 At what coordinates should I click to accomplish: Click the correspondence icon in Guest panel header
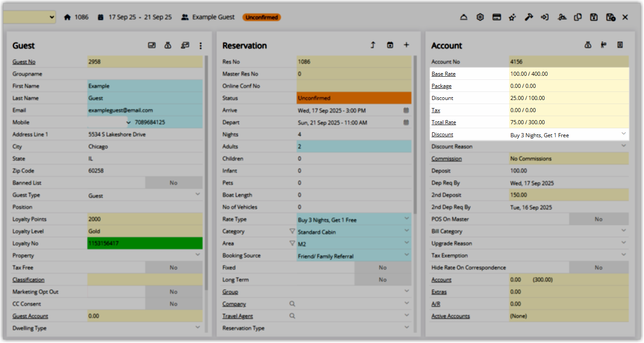[185, 45]
